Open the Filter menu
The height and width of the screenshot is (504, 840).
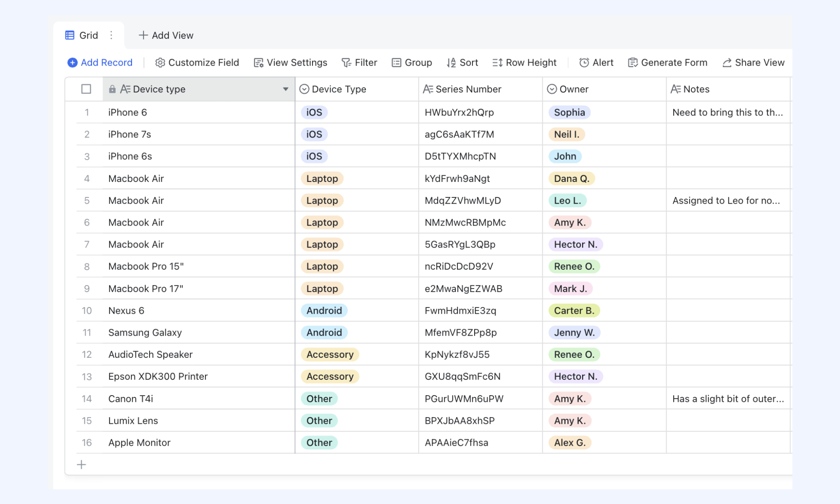click(x=360, y=63)
